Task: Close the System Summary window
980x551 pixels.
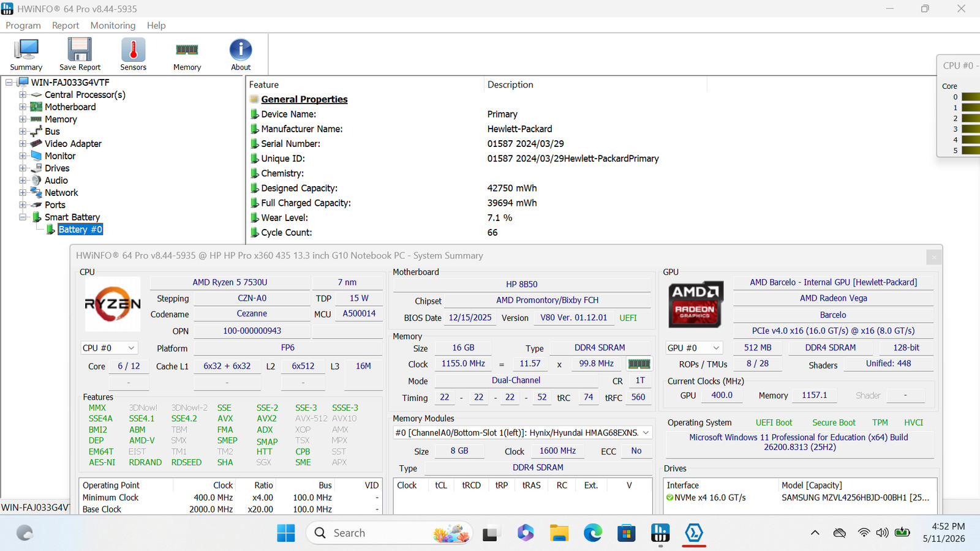Action: pos(934,257)
